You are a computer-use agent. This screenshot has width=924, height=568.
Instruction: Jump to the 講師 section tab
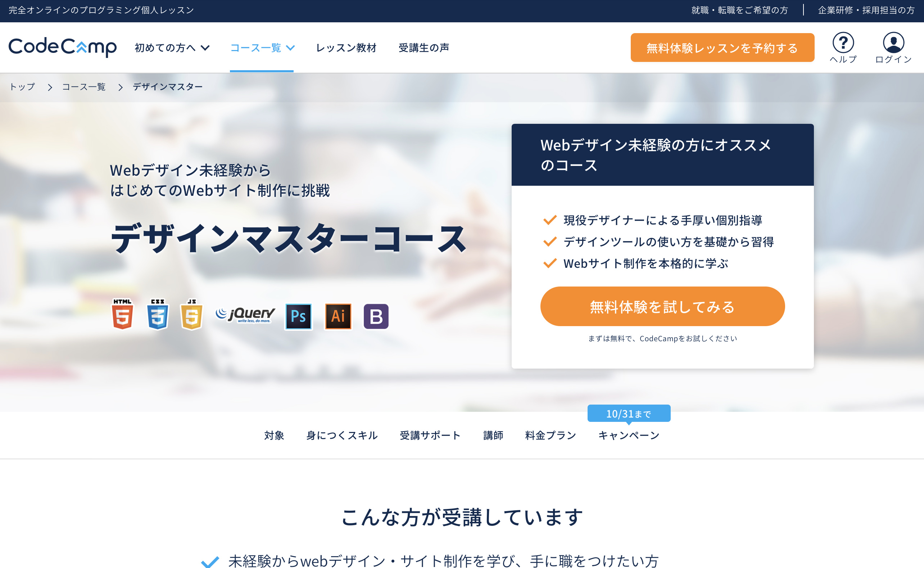[493, 436]
